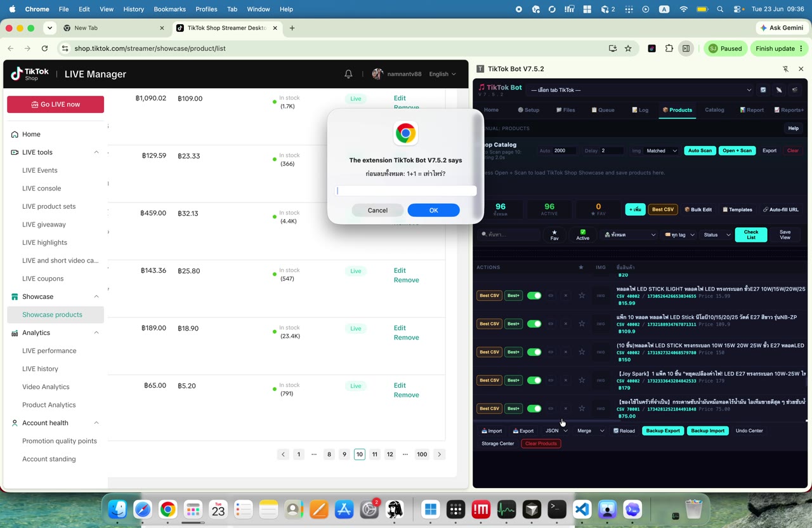Image resolution: width=812 pixels, height=528 pixels.
Task: Bookmark this page with the star icon
Action: tap(628, 48)
